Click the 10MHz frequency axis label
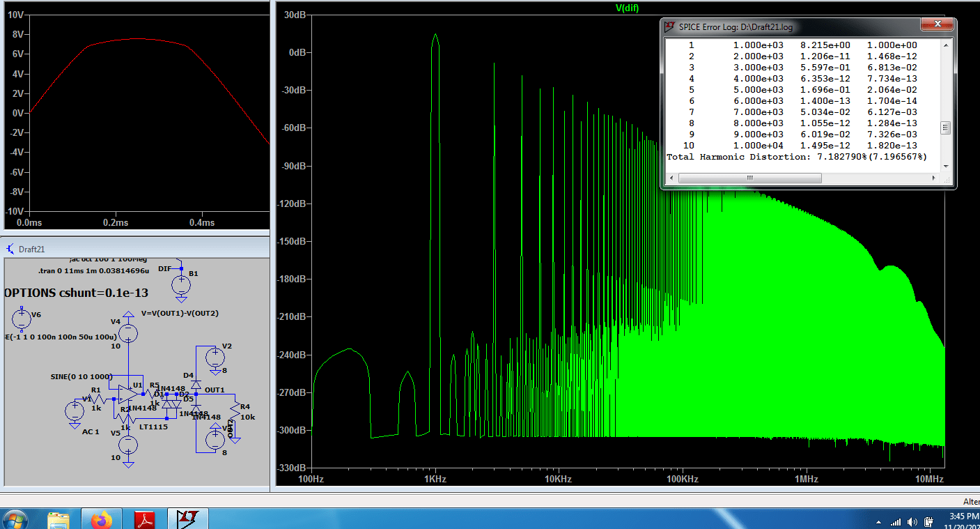Image resolution: width=980 pixels, height=529 pixels. [x=929, y=480]
